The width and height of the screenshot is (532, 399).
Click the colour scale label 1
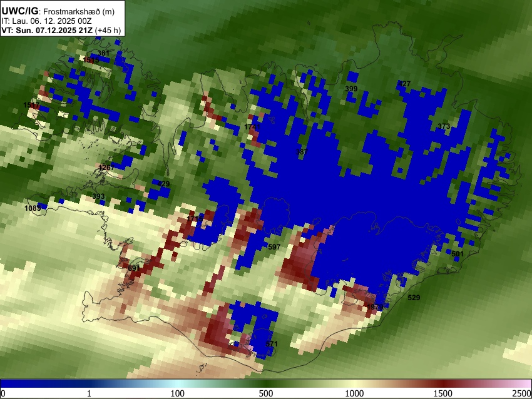tap(89, 393)
